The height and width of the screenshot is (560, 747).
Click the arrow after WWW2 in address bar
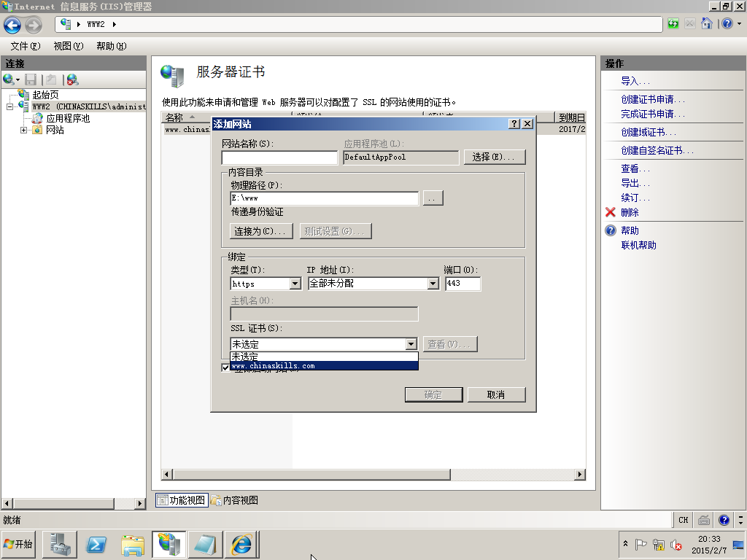115,24
